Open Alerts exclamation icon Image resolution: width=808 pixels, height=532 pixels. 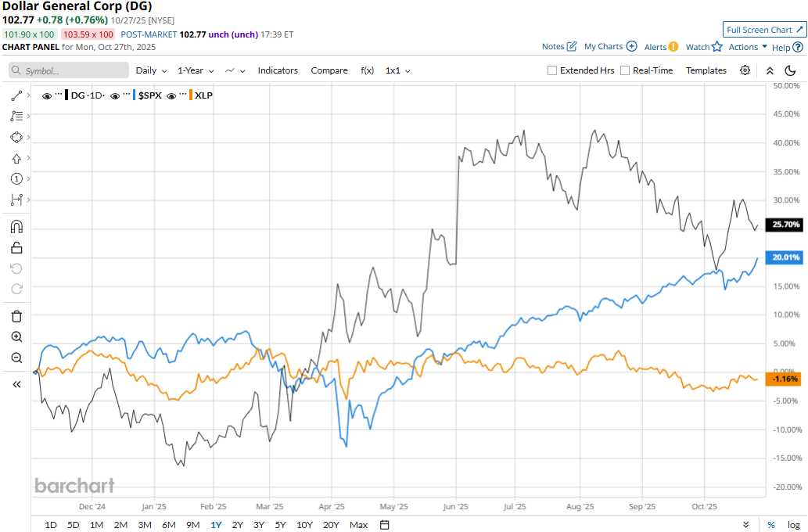(673, 47)
